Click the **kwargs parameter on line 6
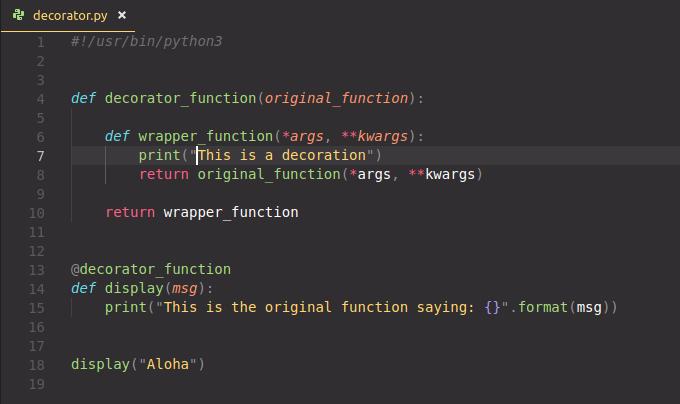Image resolution: width=680 pixels, height=404 pixels. pyautogui.click(x=380, y=137)
